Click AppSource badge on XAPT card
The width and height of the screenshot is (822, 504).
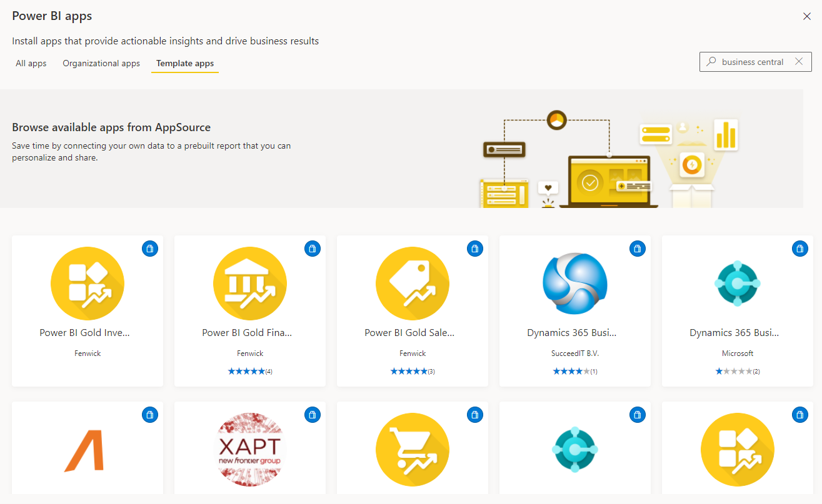tap(313, 414)
